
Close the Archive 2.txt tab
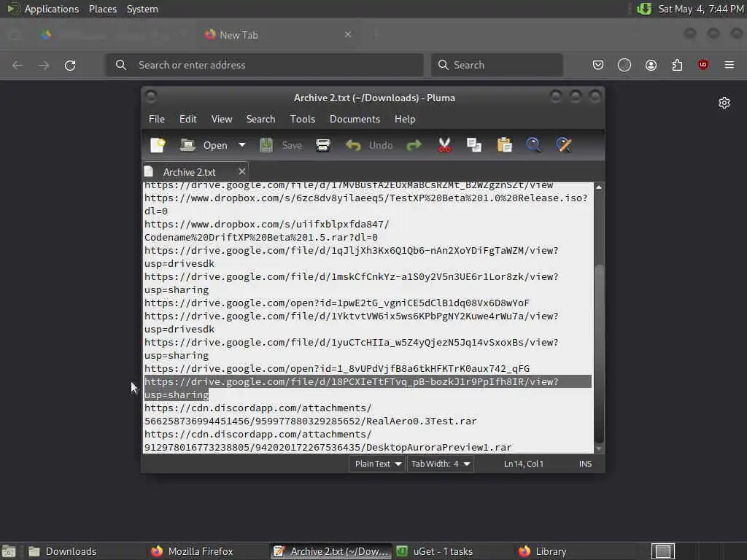click(x=242, y=171)
